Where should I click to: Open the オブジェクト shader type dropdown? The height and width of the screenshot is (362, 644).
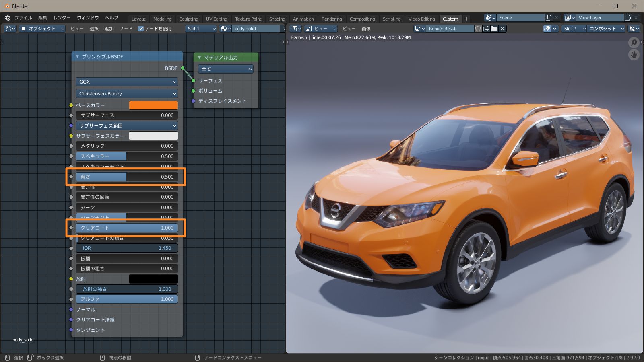click(x=42, y=29)
